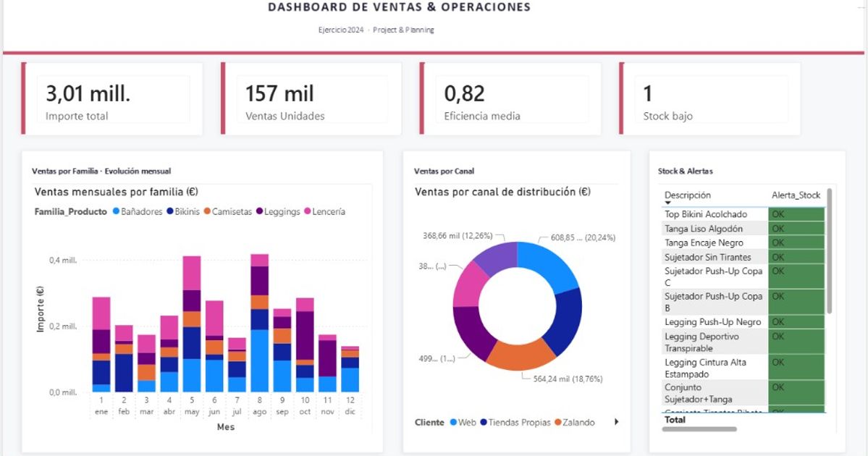Screen dimensions: 868x456
Task: Click the purple Leggings segment of October bar
Action: pyautogui.click(x=305, y=335)
